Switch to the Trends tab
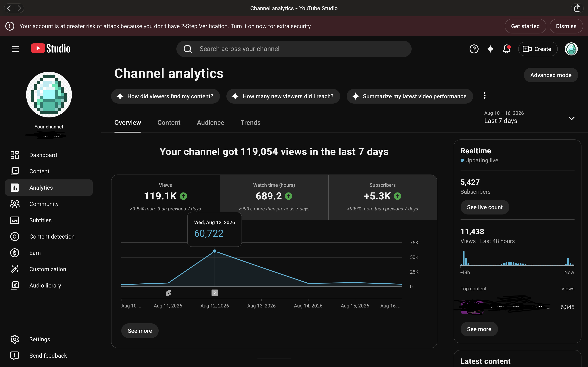 click(251, 123)
